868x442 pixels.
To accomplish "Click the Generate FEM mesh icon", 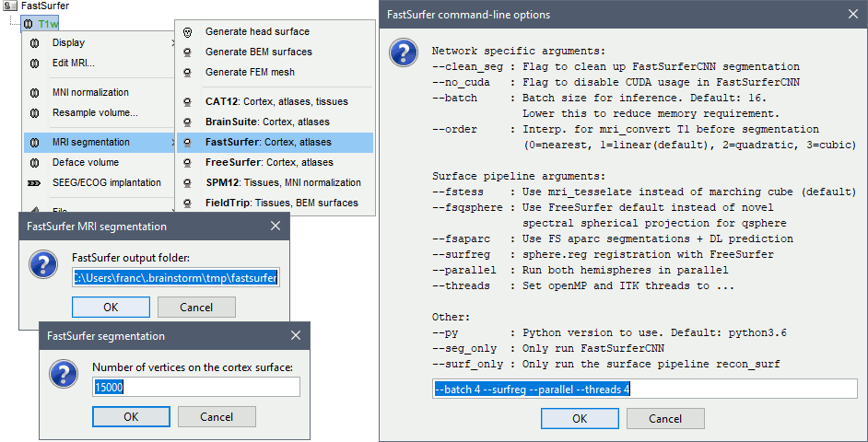I will coord(187,72).
